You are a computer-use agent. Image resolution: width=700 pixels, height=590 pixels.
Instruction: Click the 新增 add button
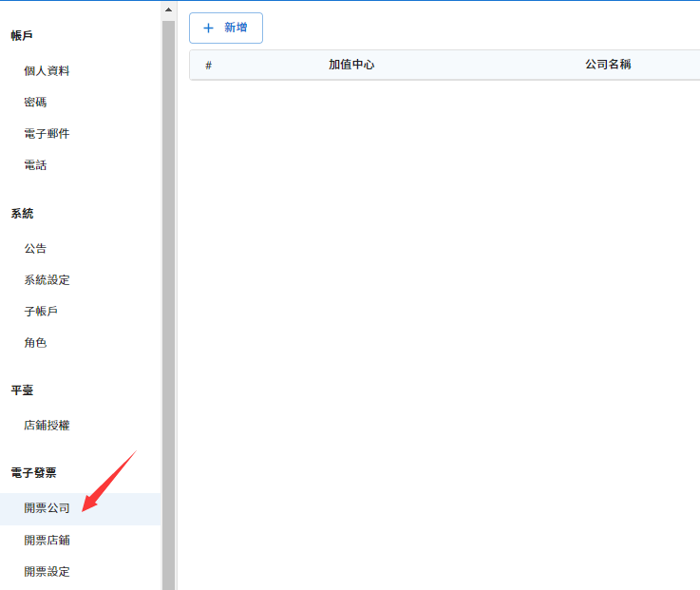(x=226, y=29)
